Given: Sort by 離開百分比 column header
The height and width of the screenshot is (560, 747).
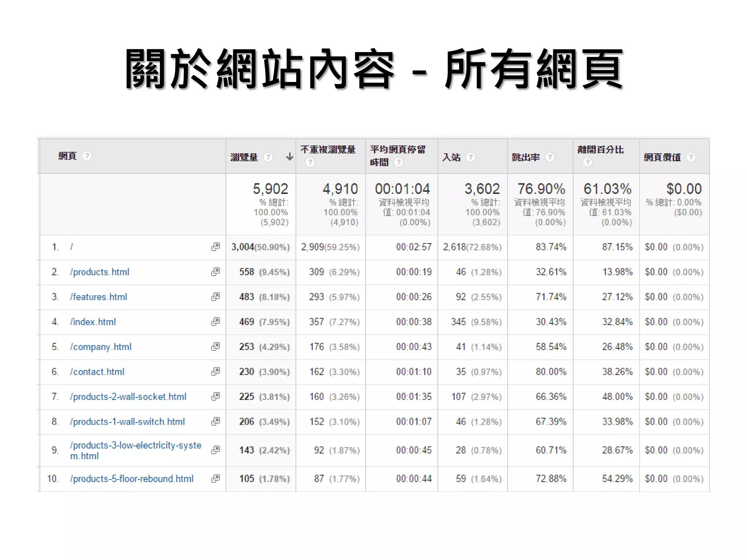Looking at the screenshot, I should (x=600, y=149).
